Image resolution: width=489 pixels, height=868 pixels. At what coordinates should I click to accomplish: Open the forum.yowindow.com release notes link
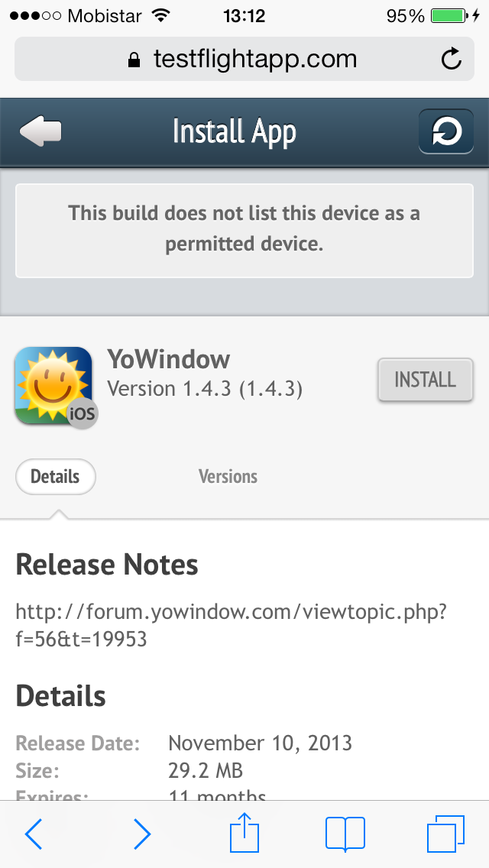tap(231, 624)
